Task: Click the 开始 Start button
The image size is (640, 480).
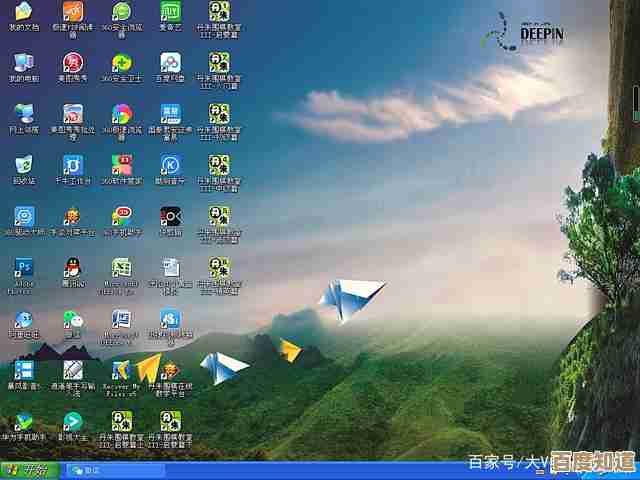Action: tap(28, 469)
